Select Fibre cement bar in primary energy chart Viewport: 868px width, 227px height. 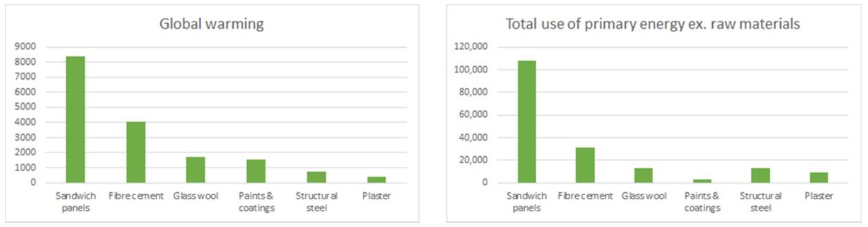click(585, 165)
